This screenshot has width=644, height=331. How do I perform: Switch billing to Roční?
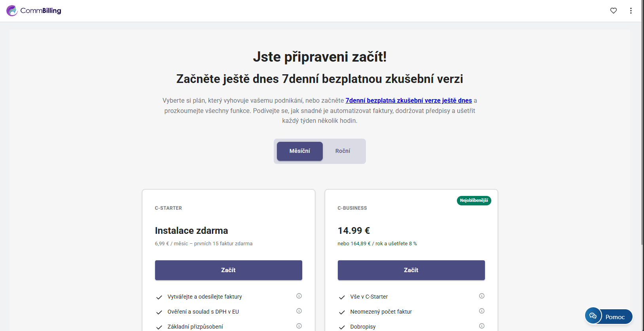coord(343,151)
